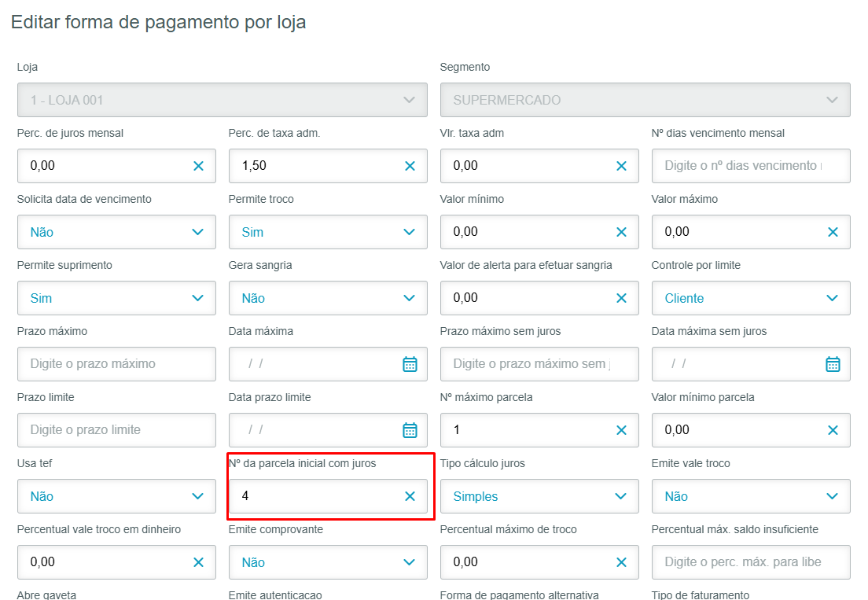Open the Tipo cálculo juros dropdown

point(620,496)
